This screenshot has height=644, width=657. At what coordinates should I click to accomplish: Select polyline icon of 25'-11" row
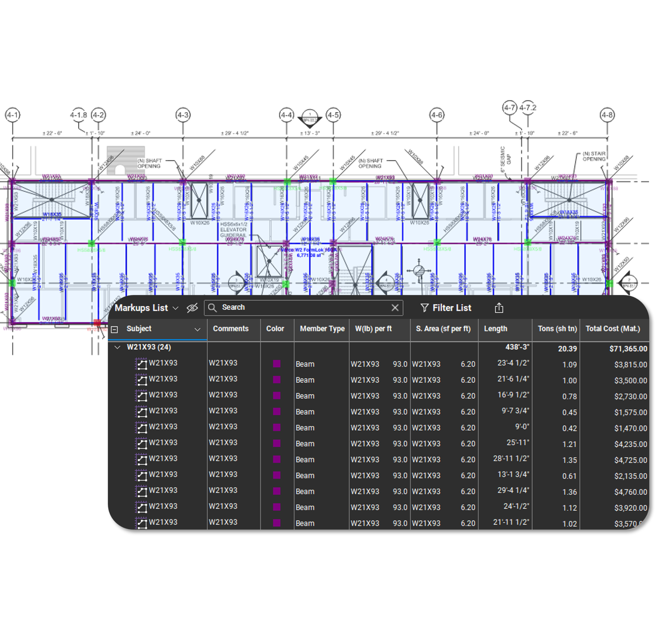[141, 443]
